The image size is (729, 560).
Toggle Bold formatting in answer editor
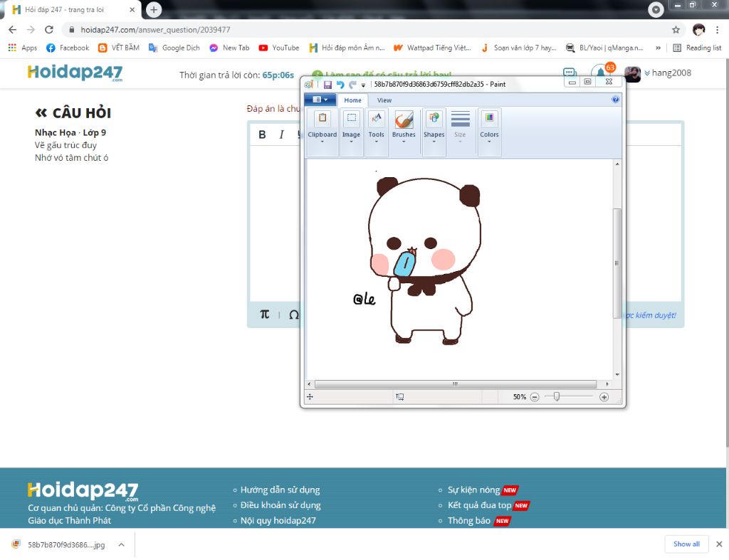click(x=262, y=134)
